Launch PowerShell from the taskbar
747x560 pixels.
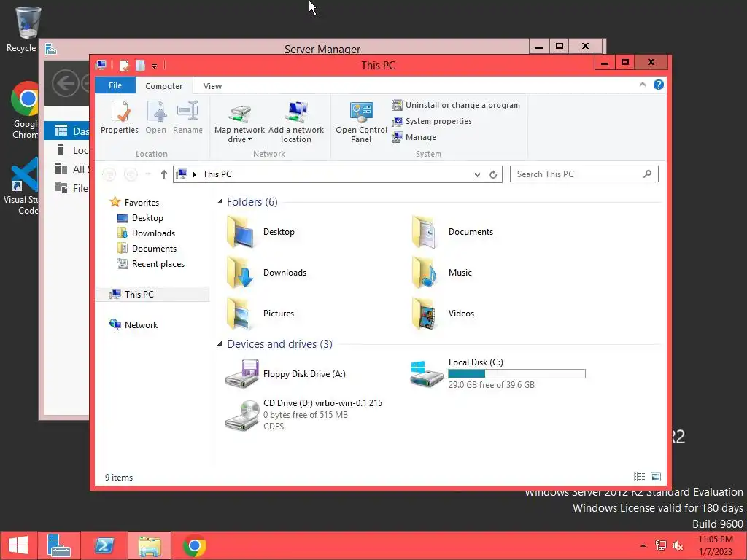(x=104, y=545)
